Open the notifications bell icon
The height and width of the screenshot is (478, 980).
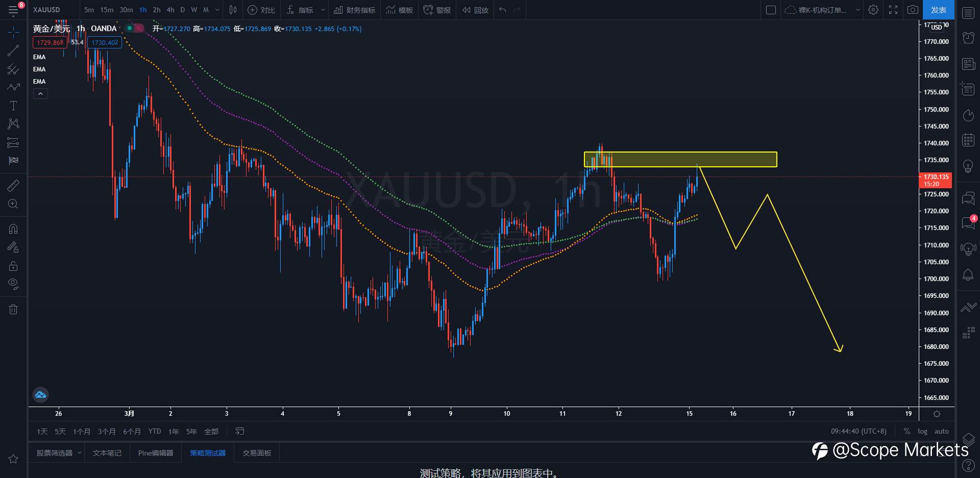click(x=968, y=275)
